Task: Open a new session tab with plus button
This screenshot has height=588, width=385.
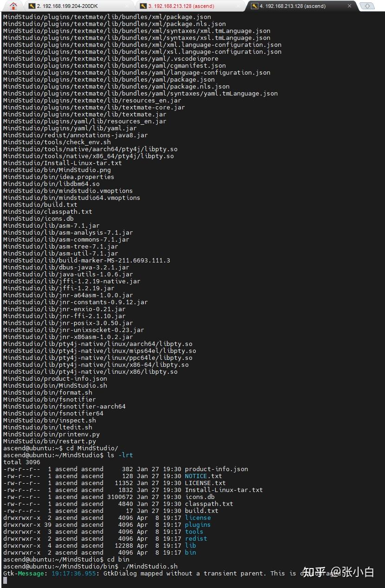Action: (367, 6)
